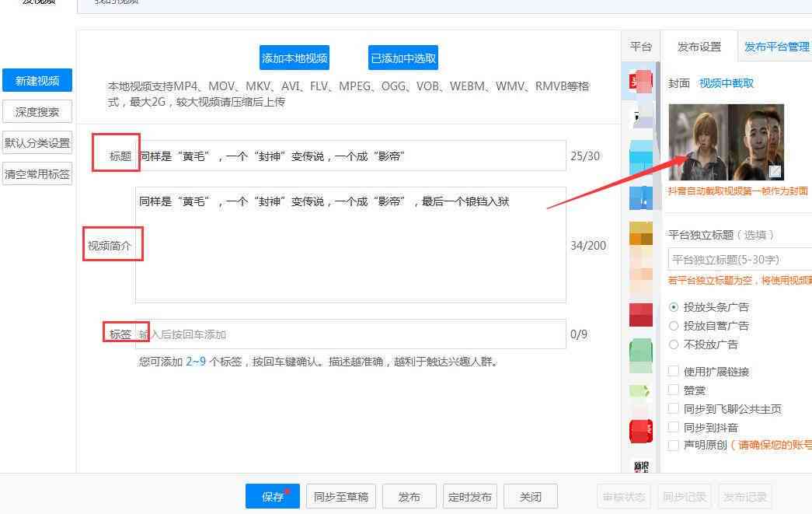Image resolution: width=812 pixels, height=514 pixels.
Task: Click the 34/200 description character counter
Action: pos(588,245)
